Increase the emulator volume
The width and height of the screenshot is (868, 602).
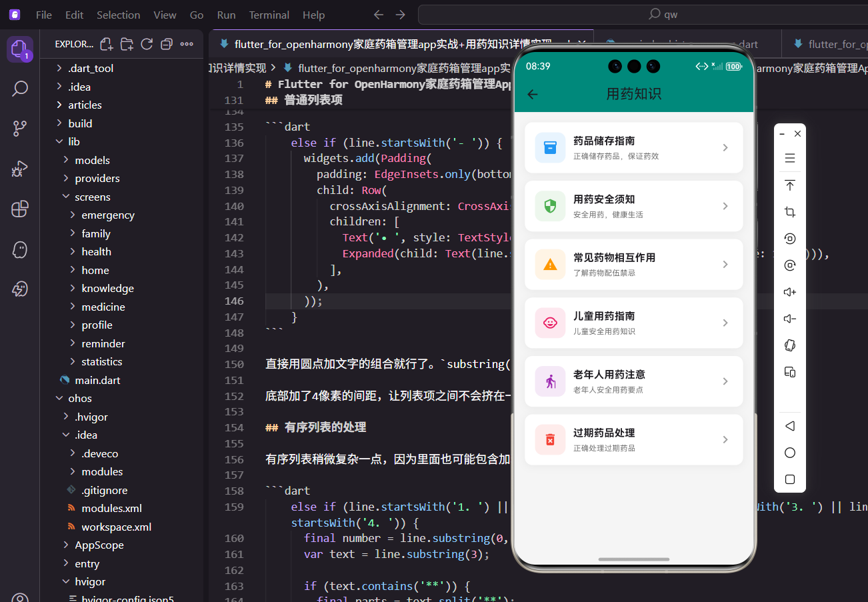pyautogui.click(x=789, y=291)
